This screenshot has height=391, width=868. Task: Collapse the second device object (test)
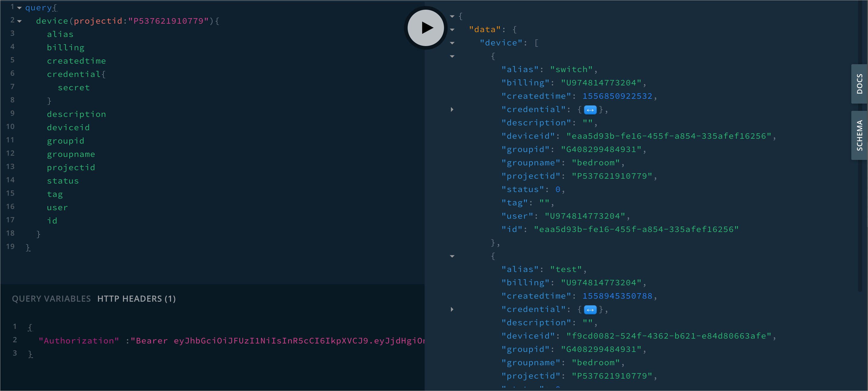pyautogui.click(x=452, y=256)
